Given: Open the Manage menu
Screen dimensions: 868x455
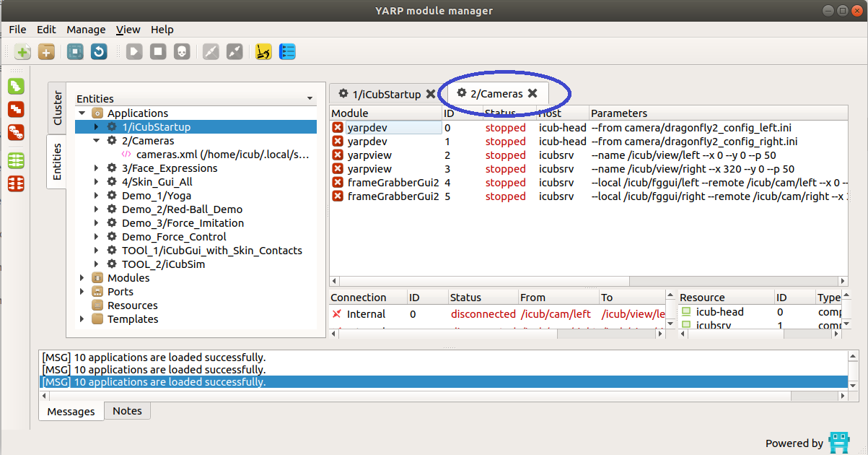Looking at the screenshot, I should pos(86,30).
